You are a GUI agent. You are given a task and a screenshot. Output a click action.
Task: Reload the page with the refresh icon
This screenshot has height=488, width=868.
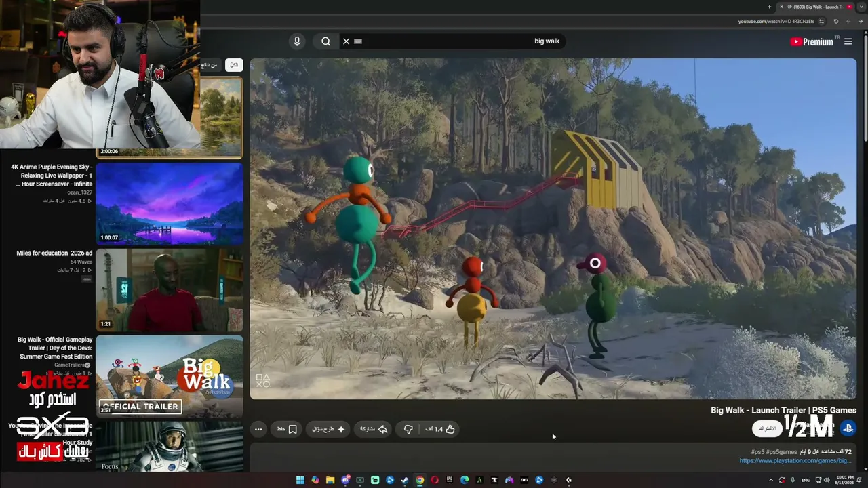tap(836, 22)
